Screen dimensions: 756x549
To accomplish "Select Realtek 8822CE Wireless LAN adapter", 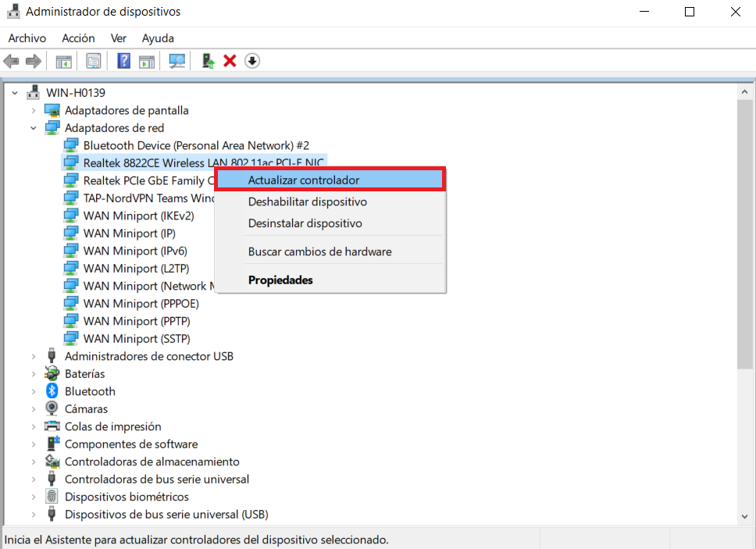I will [204, 163].
